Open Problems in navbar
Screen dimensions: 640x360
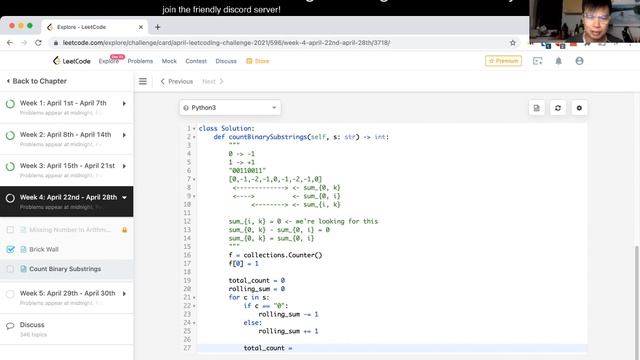point(140,61)
